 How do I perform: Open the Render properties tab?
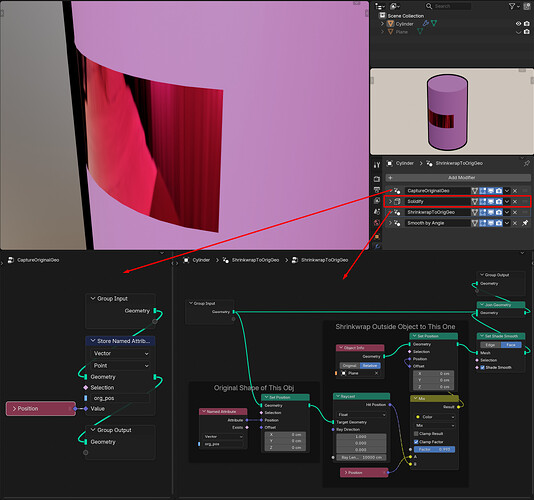377,179
